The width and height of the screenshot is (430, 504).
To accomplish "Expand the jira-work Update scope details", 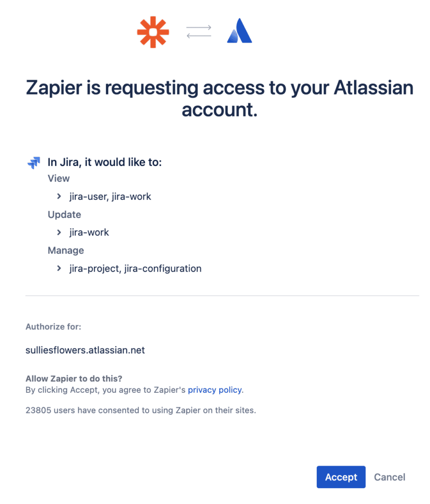I will point(59,232).
